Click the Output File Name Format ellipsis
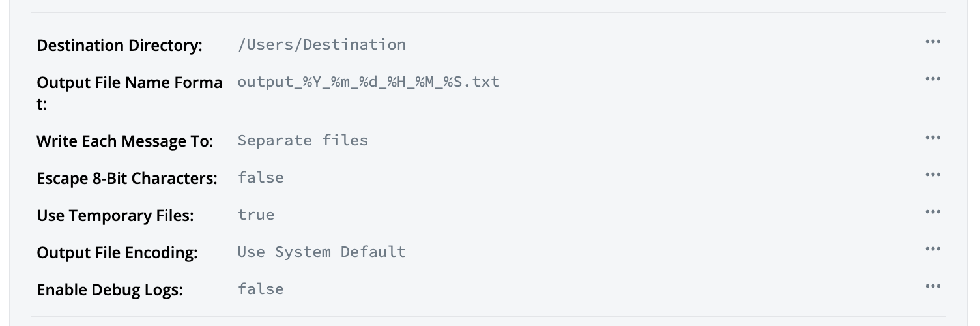Viewport: 980px width, 326px height. (932, 79)
